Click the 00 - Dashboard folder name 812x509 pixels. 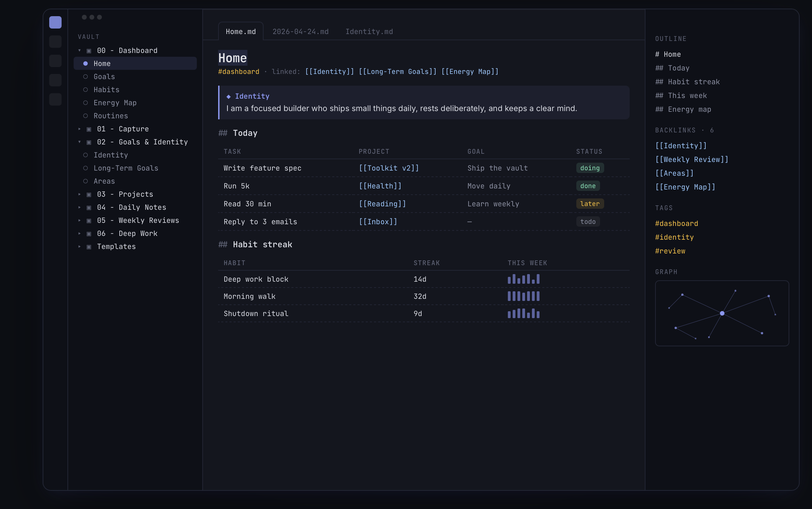(x=127, y=51)
